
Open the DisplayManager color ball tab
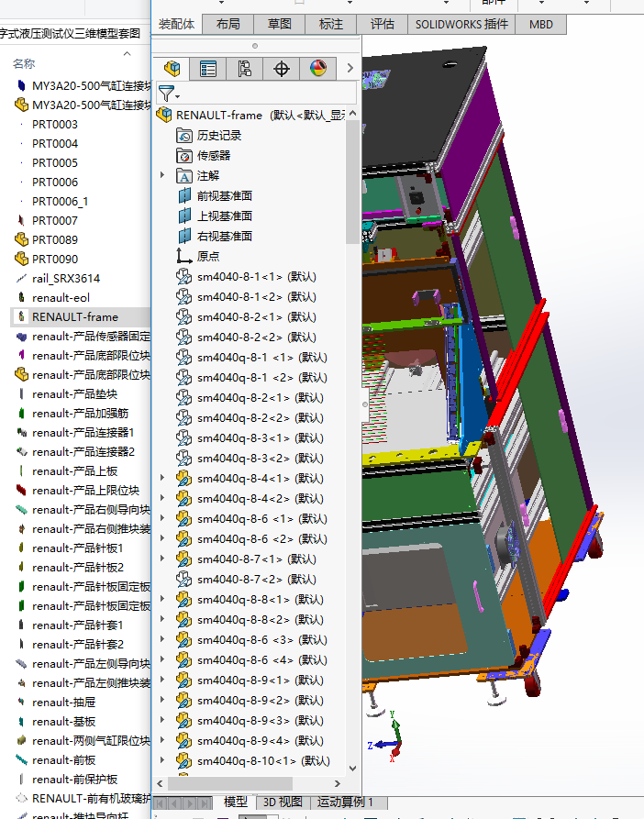[317, 69]
